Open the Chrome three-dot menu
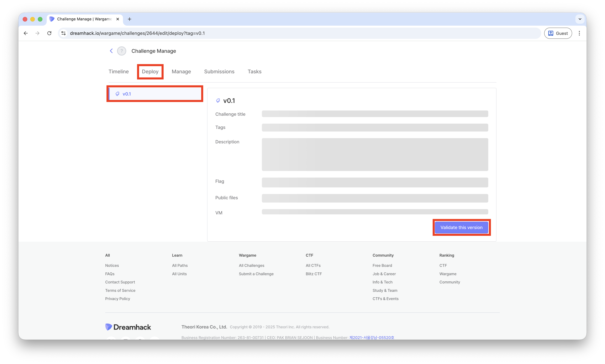The width and height of the screenshot is (605, 364). coord(579,33)
